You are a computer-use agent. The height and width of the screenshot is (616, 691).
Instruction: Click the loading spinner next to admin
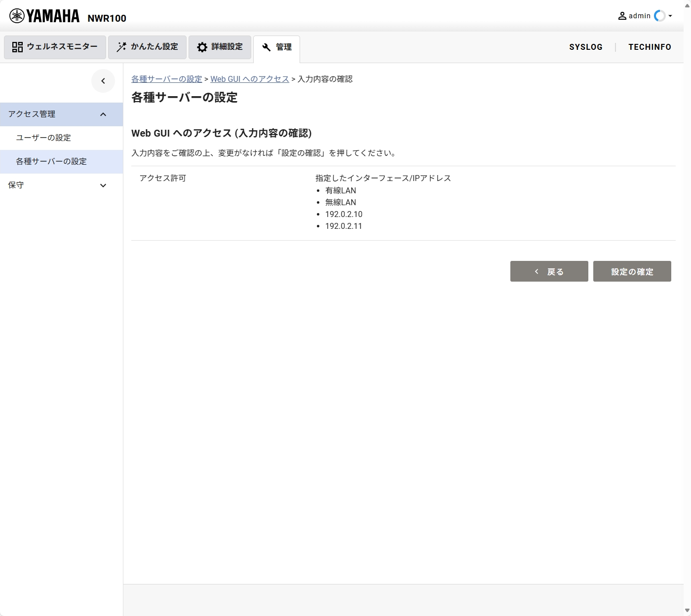click(660, 16)
